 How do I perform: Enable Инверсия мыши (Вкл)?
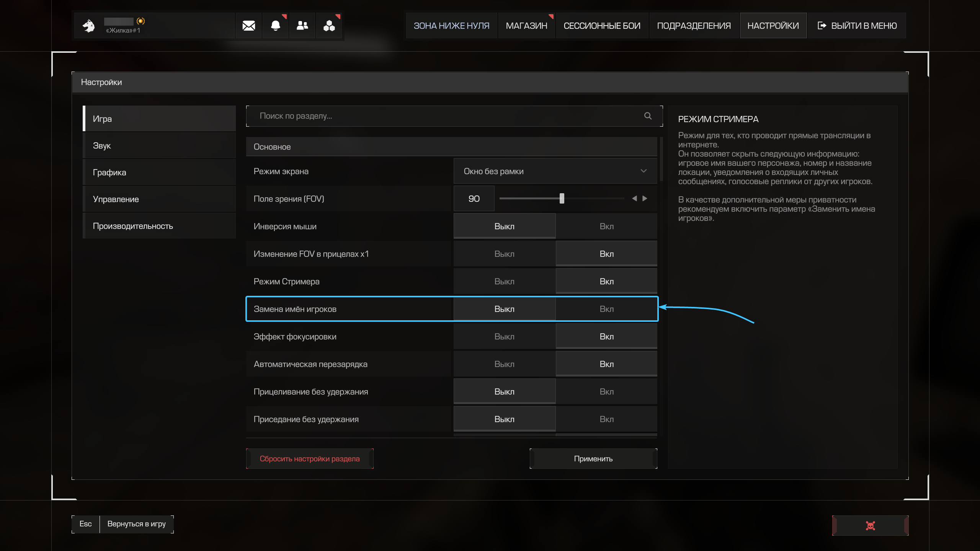click(x=606, y=227)
